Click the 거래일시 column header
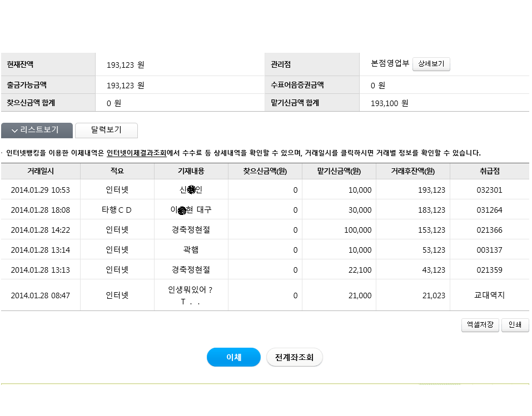 (41, 171)
